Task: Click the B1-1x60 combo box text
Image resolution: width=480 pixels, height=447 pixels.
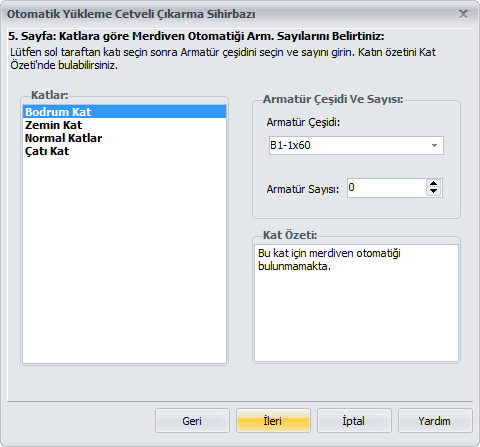Action: [x=290, y=145]
